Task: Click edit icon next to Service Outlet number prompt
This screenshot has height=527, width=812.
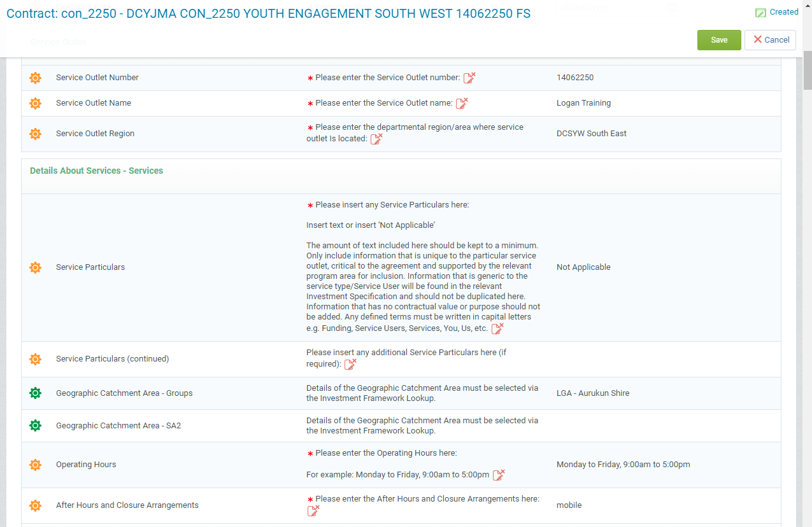Action: pos(469,78)
